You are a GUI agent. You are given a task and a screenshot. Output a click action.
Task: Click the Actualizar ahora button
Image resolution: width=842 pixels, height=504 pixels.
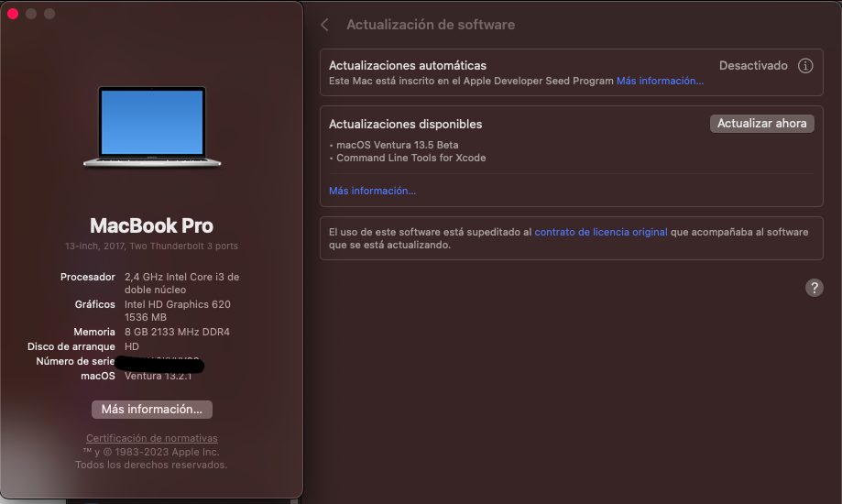pos(761,124)
